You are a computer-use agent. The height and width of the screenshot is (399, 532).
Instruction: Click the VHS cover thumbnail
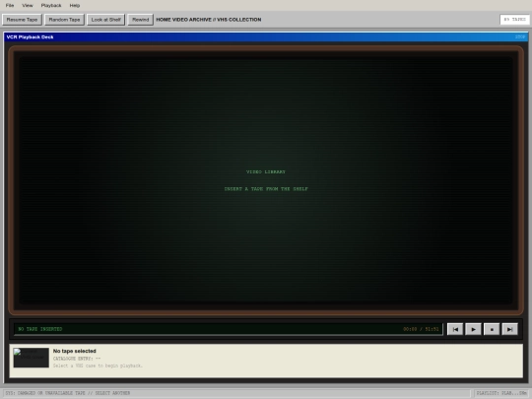[32, 358]
